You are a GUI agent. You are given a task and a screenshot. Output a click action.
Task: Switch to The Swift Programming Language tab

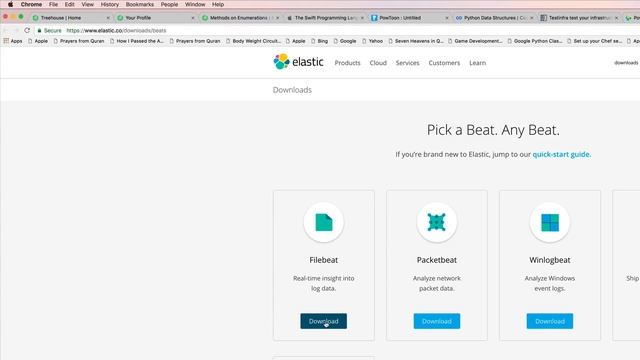(x=324, y=18)
